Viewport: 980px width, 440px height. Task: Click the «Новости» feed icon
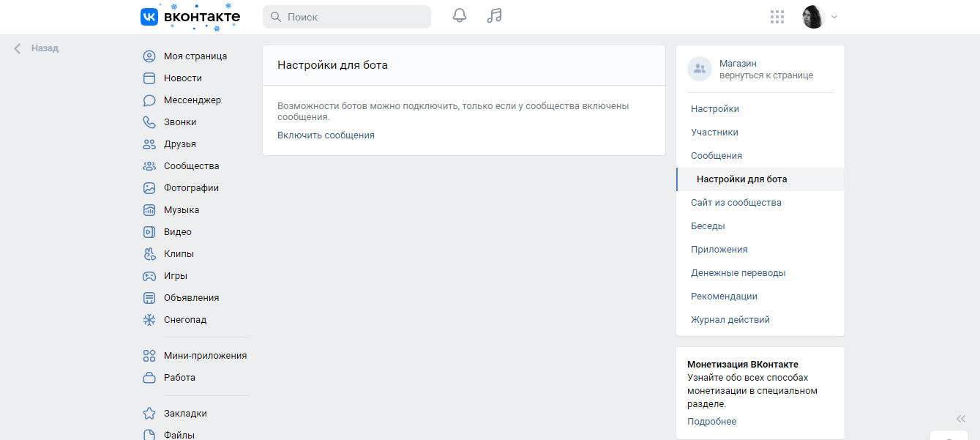pos(149,78)
